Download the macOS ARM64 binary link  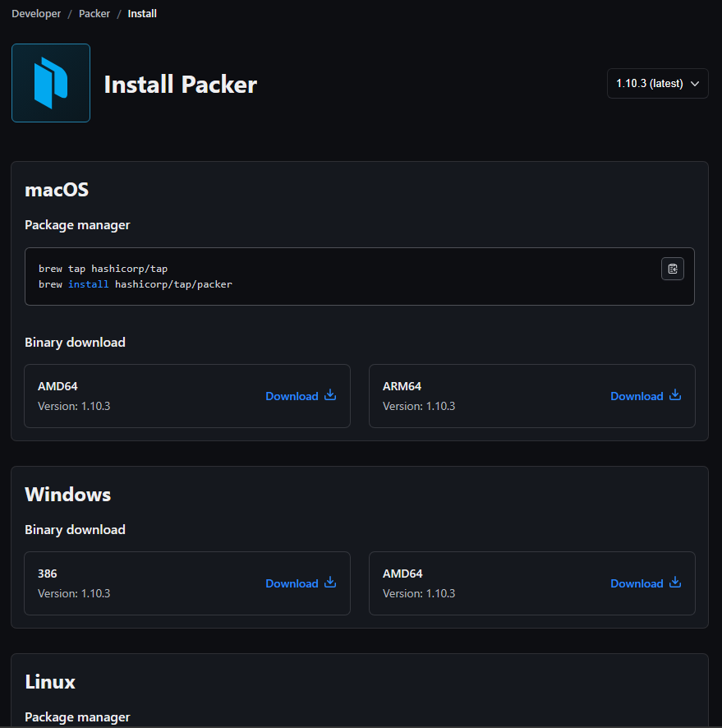(637, 396)
